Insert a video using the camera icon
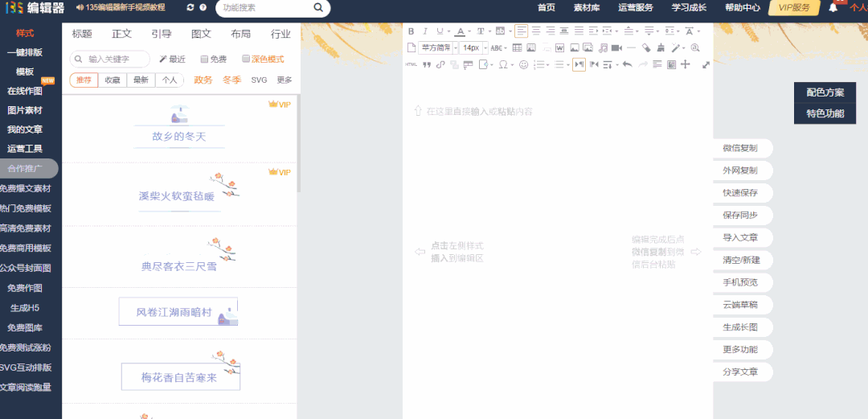Image resolution: width=868 pixels, height=419 pixels. point(616,48)
